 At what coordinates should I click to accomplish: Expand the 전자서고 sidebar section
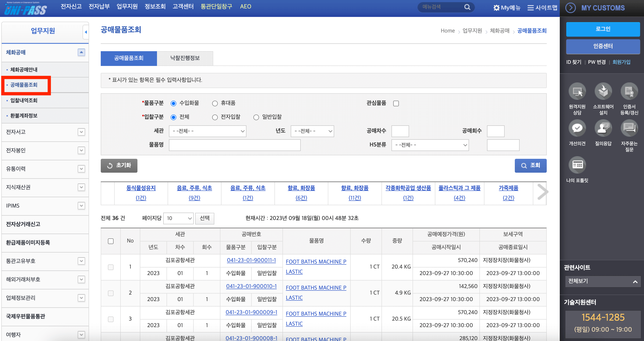(x=81, y=132)
